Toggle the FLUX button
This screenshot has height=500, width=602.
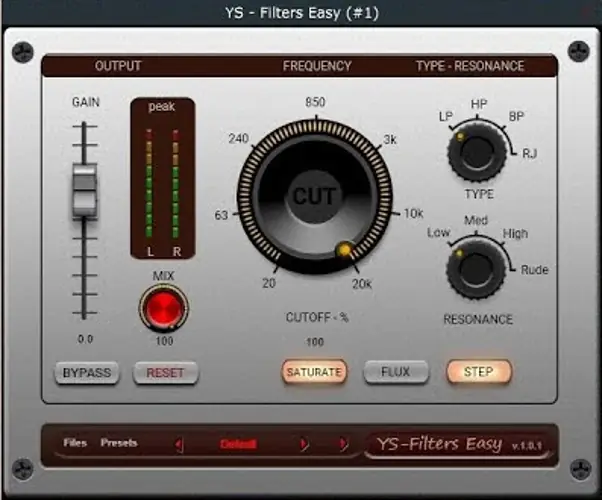point(396,372)
